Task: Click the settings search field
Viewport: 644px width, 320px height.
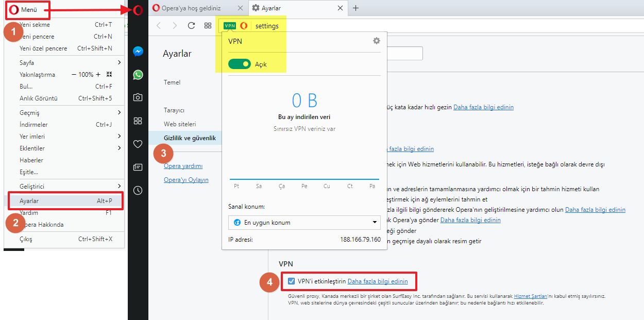Action: (x=404, y=53)
